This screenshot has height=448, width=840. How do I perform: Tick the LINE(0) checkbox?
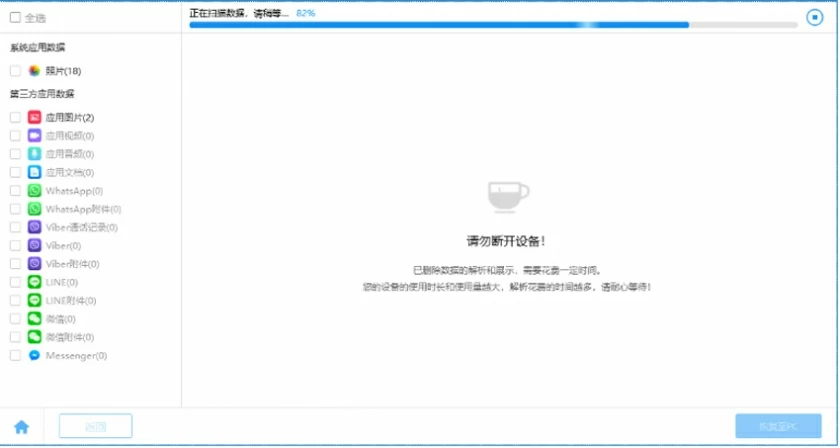(15, 282)
